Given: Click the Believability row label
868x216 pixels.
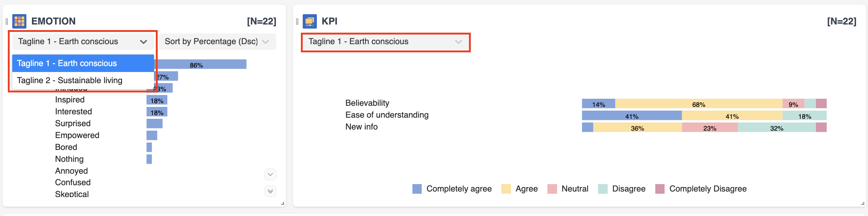Looking at the screenshot, I should click(367, 103).
